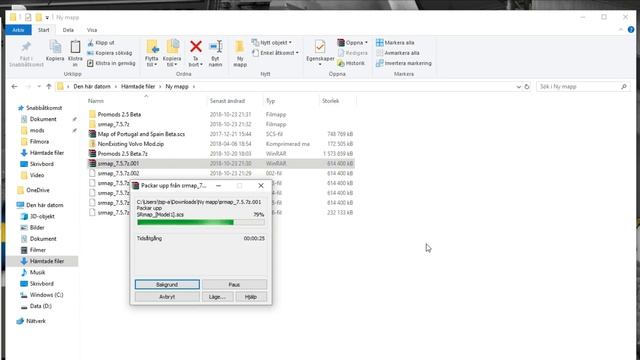Click the Paus button
640x360 pixels.
click(x=234, y=284)
